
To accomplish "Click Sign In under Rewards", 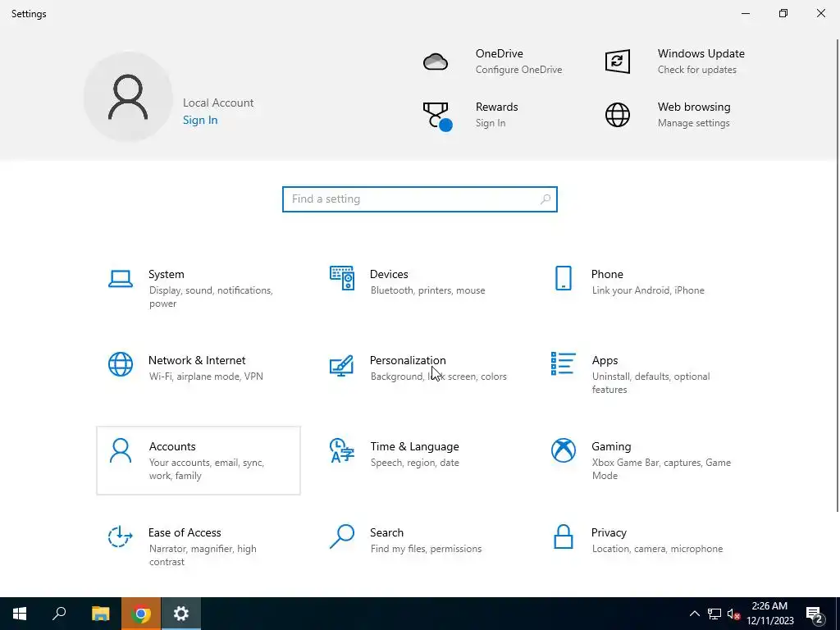I will [x=491, y=123].
